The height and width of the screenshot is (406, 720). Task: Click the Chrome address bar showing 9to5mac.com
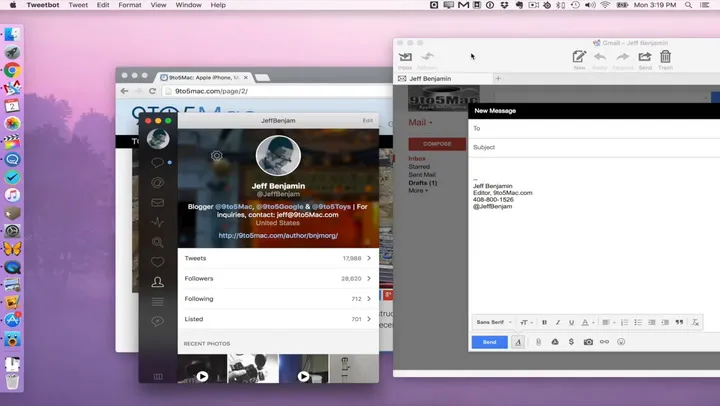278,91
